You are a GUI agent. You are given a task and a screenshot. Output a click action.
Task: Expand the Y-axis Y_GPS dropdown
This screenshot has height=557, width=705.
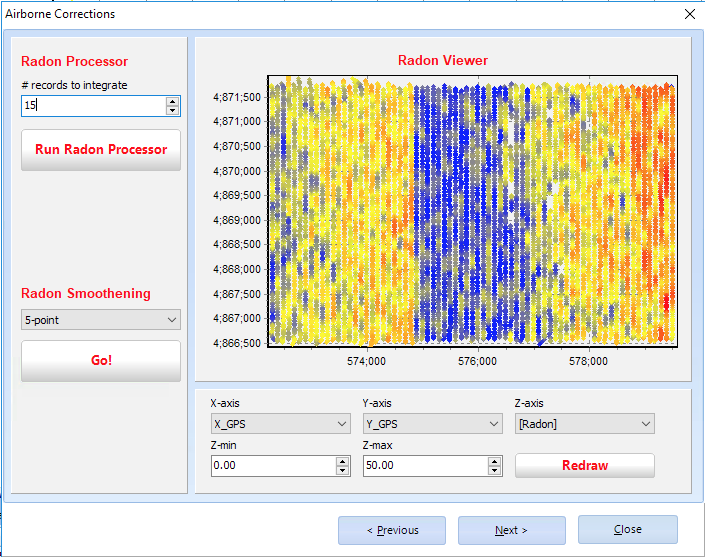(x=432, y=424)
